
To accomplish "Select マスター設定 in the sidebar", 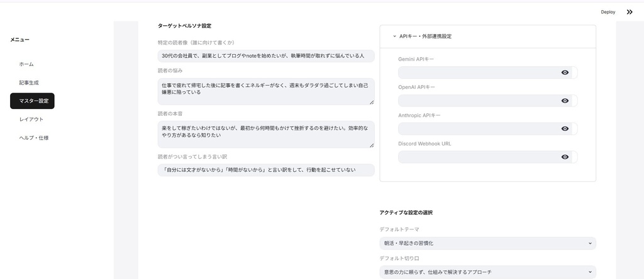I will coord(33,101).
